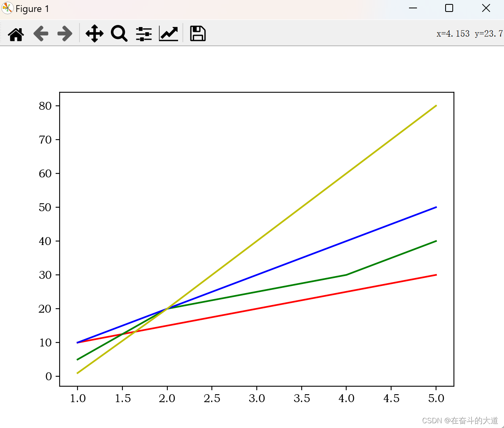Viewport: 504px width, 428px height.
Task: Click the y-axis label 40
Action: [x=45, y=241]
